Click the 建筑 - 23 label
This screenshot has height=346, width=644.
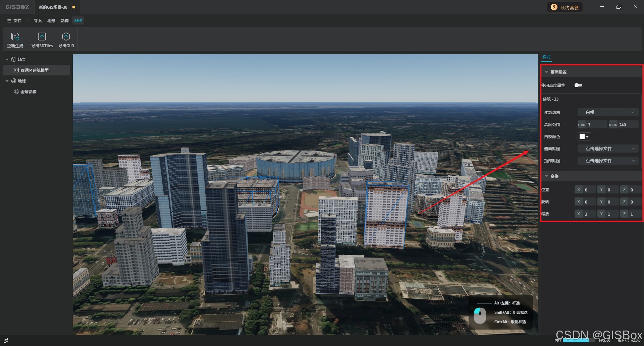(551, 99)
